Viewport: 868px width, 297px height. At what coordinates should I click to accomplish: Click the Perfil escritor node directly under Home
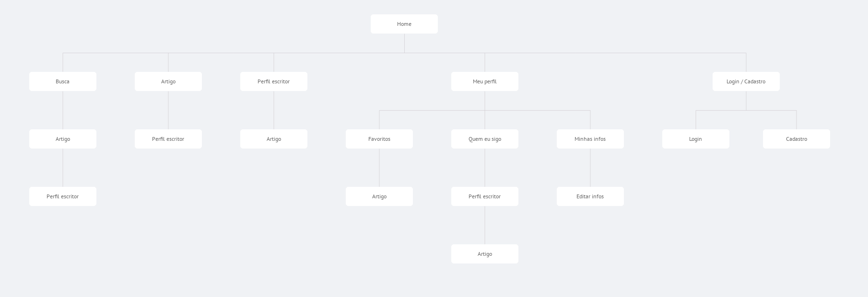[x=274, y=81]
